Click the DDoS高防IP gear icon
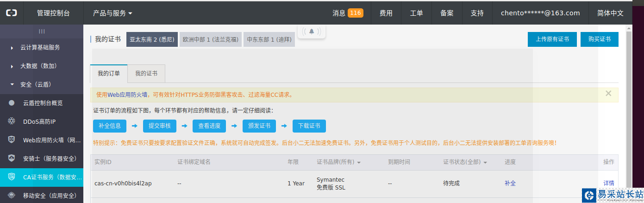644x203 pixels. (12, 121)
